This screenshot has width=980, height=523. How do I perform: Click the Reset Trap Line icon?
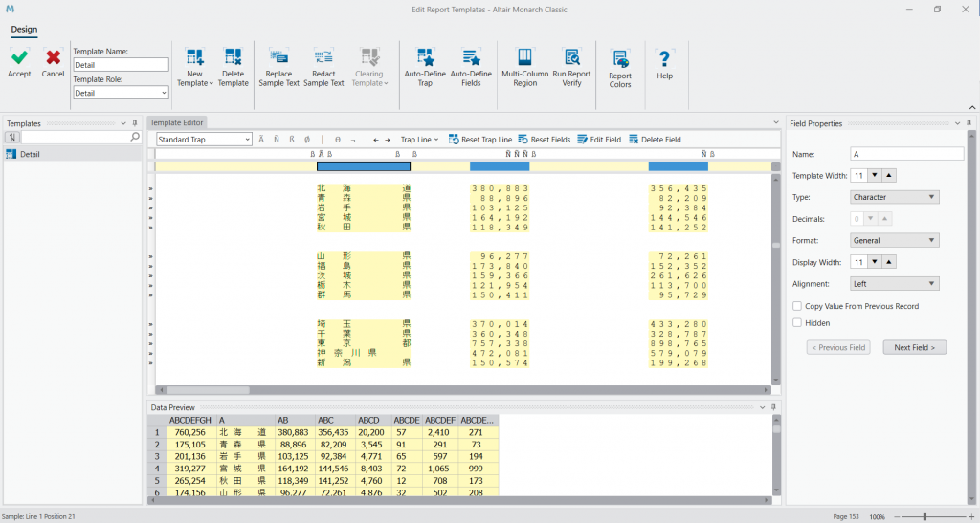coord(455,140)
